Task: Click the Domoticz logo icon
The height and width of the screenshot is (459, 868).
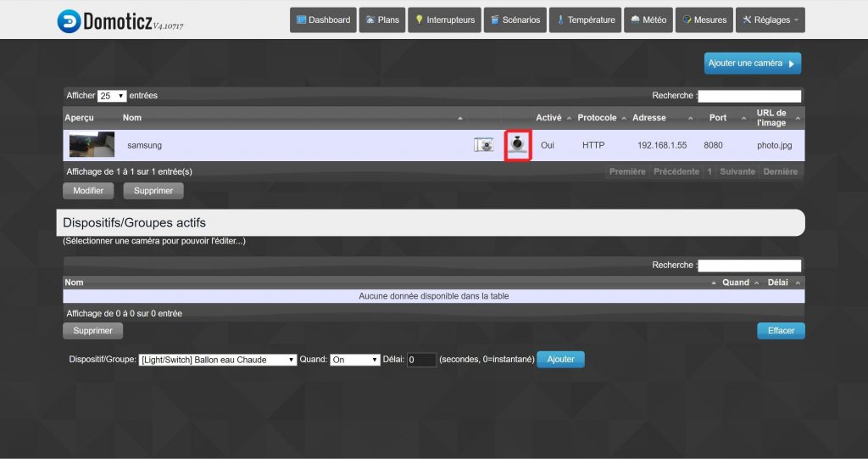Action: (69, 21)
